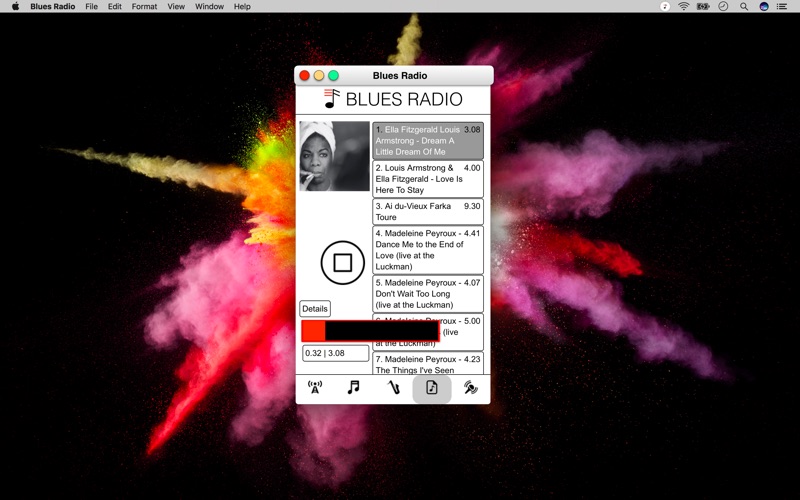Switch to the music notes tab
The height and width of the screenshot is (500, 800).
click(354, 387)
